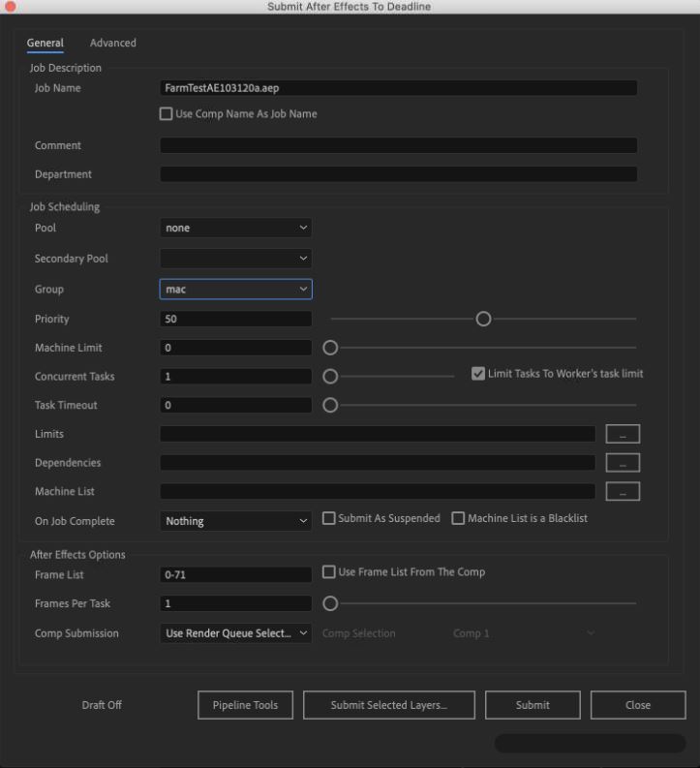This screenshot has width=700, height=768.
Task: Open the Comp Submission dropdown
Action: coord(236,633)
